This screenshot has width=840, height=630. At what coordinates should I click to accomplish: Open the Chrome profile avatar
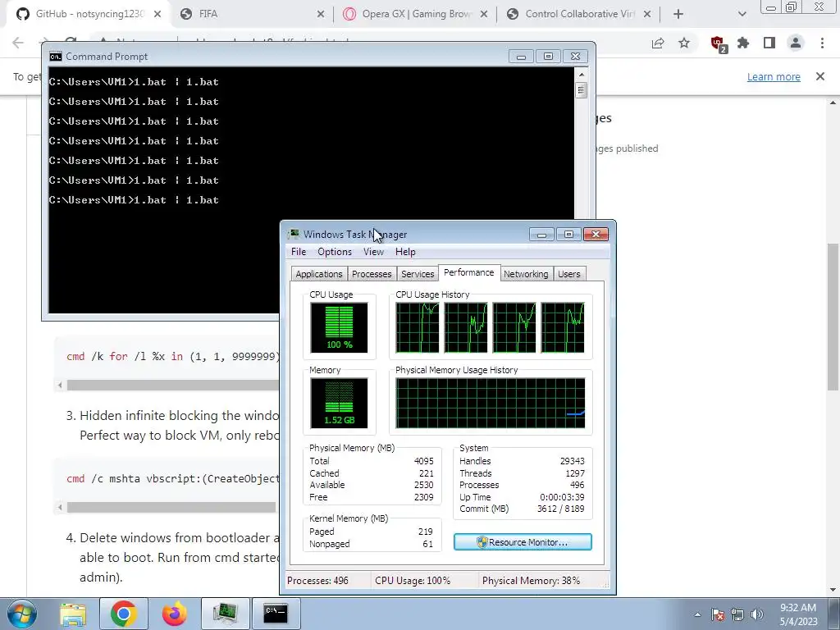[796, 43]
